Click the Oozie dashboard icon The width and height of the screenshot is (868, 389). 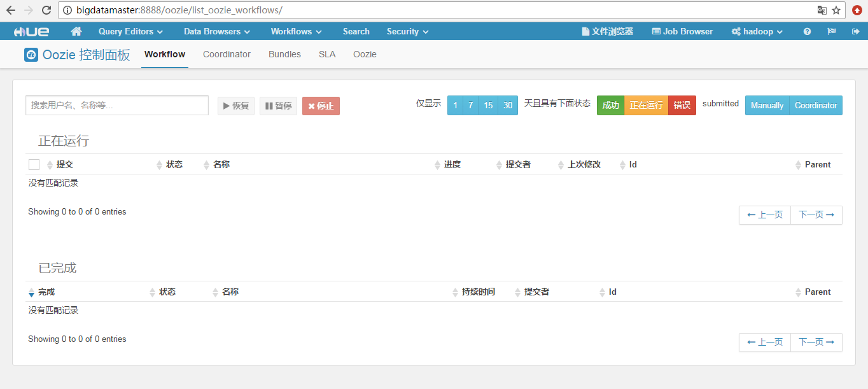[x=31, y=55]
